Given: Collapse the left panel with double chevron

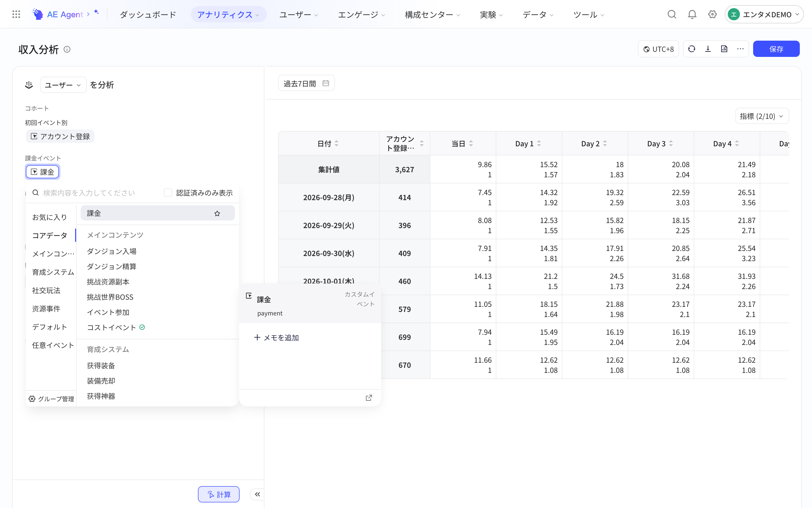Looking at the screenshot, I should (257, 494).
